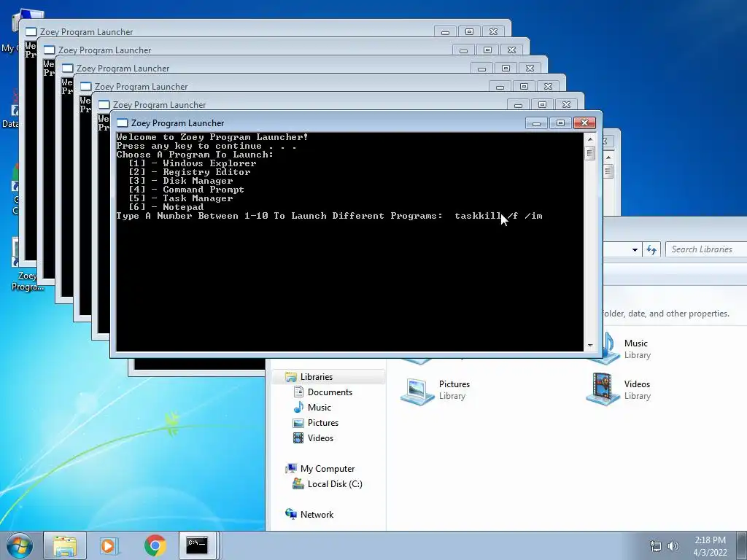Select Network in the navigation pane

pos(317,514)
